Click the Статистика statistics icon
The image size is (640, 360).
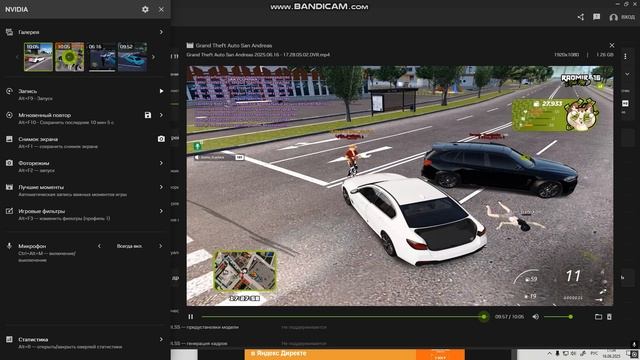(x=9, y=339)
